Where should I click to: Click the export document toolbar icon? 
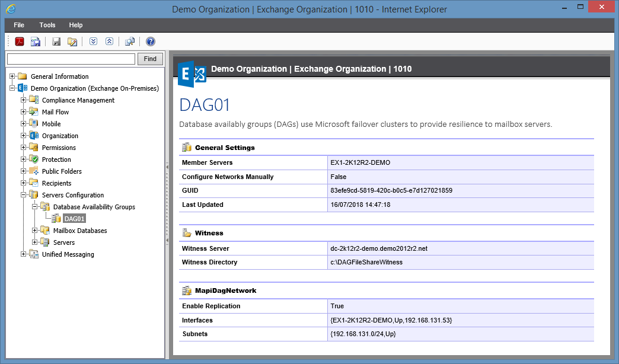pyautogui.click(x=36, y=41)
